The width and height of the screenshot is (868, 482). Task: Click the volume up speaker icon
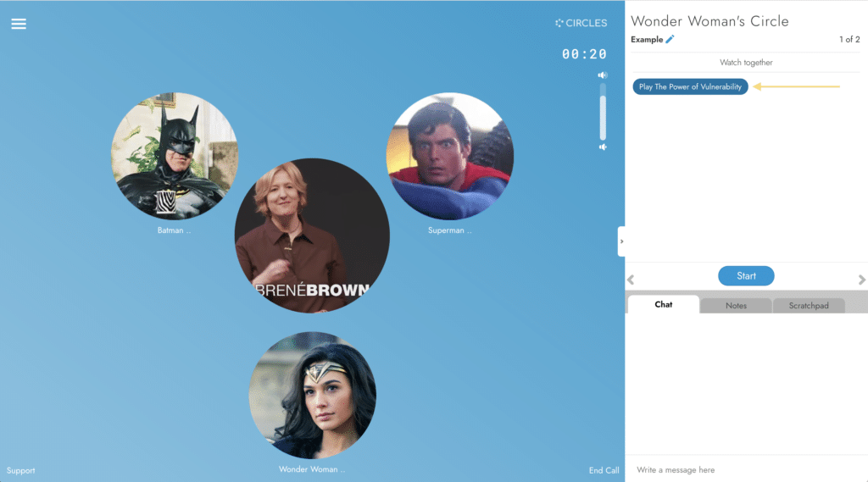603,75
